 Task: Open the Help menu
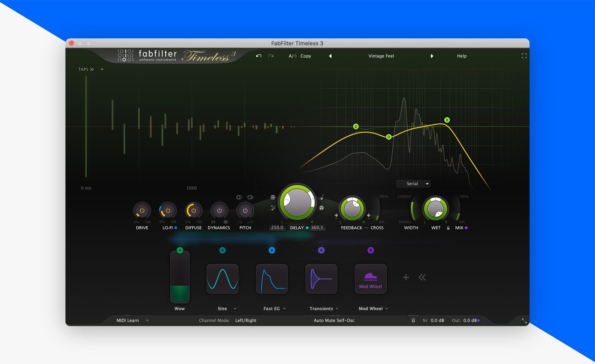[462, 56]
